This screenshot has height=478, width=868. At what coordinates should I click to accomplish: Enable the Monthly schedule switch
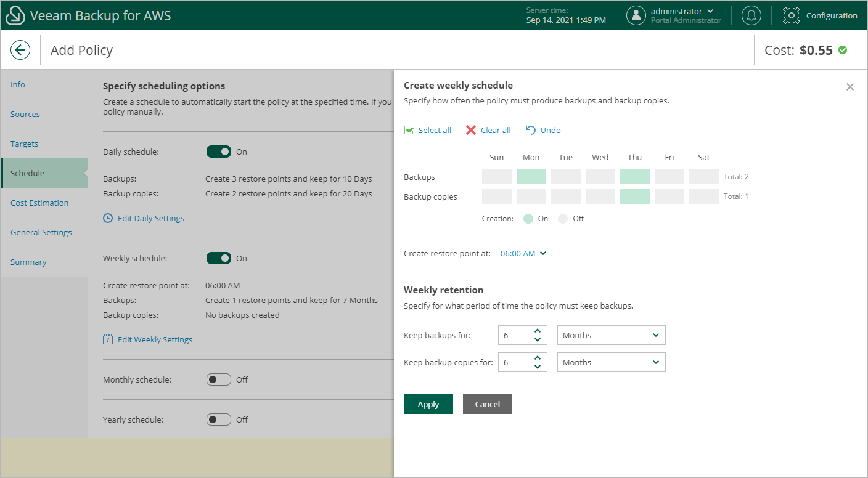[219, 379]
